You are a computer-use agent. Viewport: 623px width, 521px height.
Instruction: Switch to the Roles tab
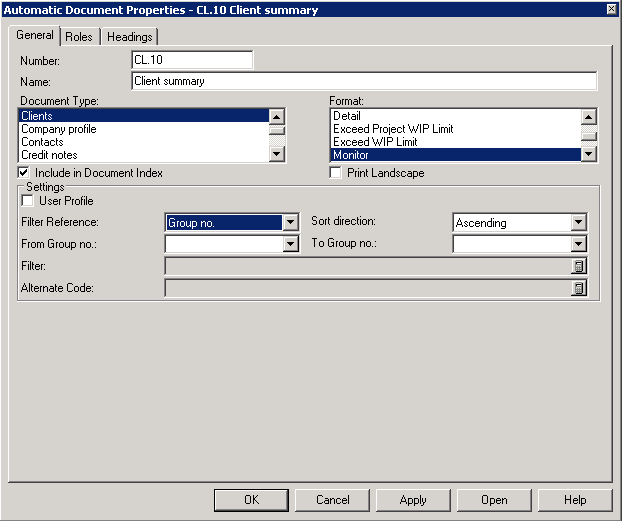[79, 37]
